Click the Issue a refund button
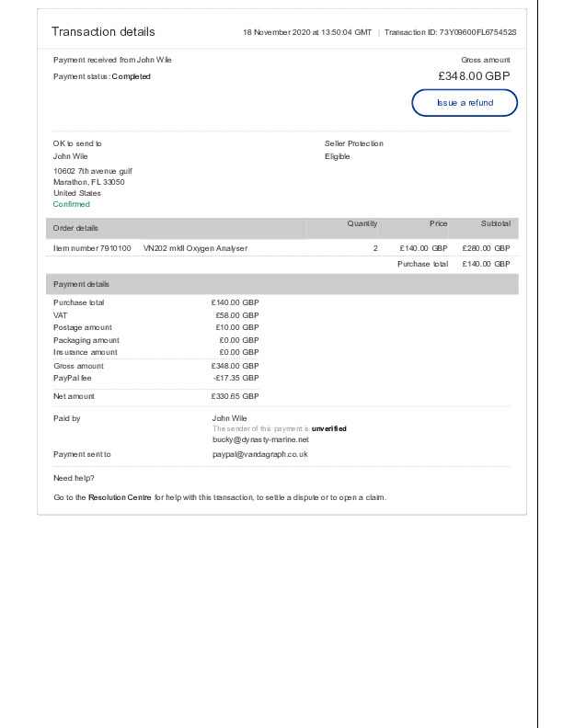Viewport: 563px width, 728px height. pyautogui.click(x=465, y=103)
